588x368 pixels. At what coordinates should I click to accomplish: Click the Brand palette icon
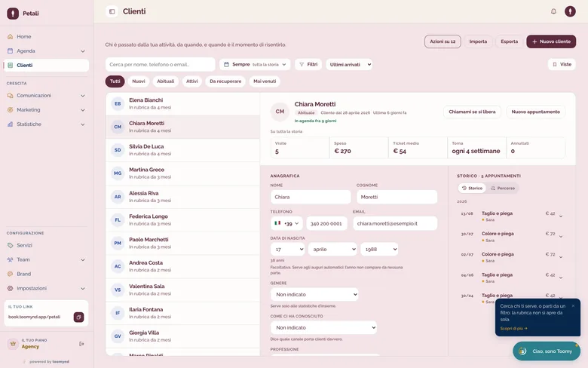10,274
